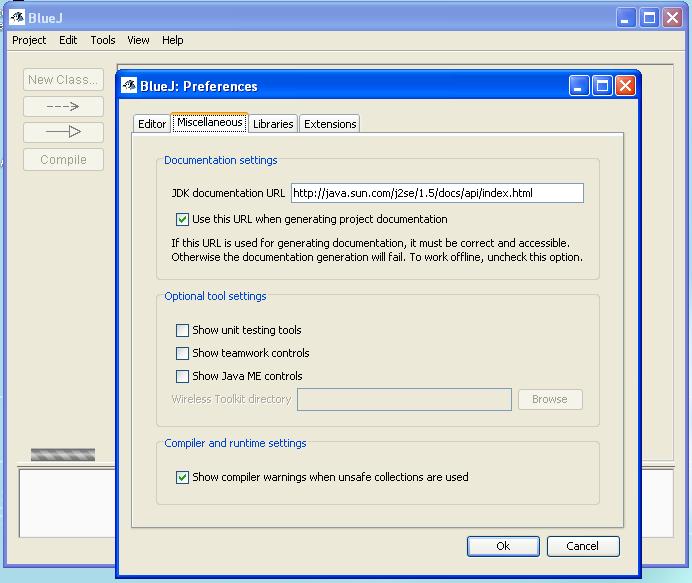Click the Compiler and runtime settings heading
This screenshot has height=583, width=692.
point(235,443)
